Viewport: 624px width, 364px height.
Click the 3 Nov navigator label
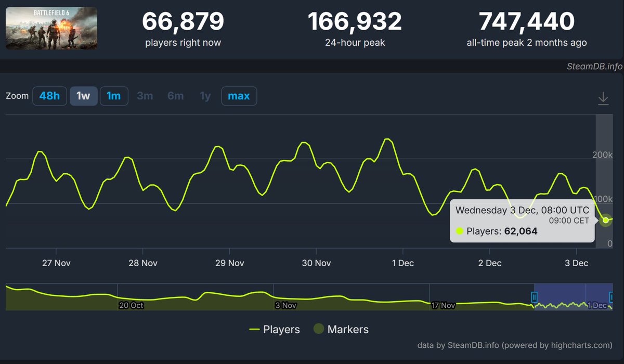pos(285,305)
